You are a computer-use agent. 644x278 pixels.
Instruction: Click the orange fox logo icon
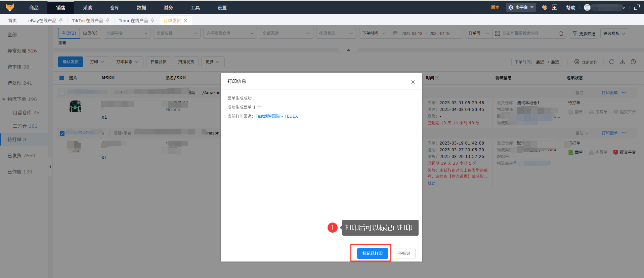point(10,7)
